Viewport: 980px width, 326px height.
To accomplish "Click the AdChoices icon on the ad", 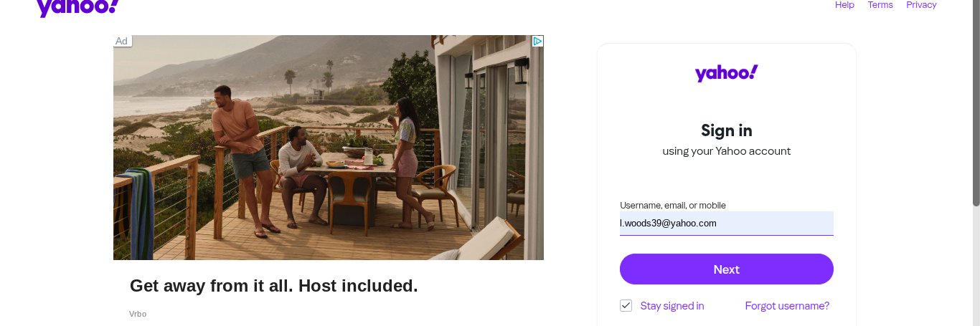I will pos(537,42).
